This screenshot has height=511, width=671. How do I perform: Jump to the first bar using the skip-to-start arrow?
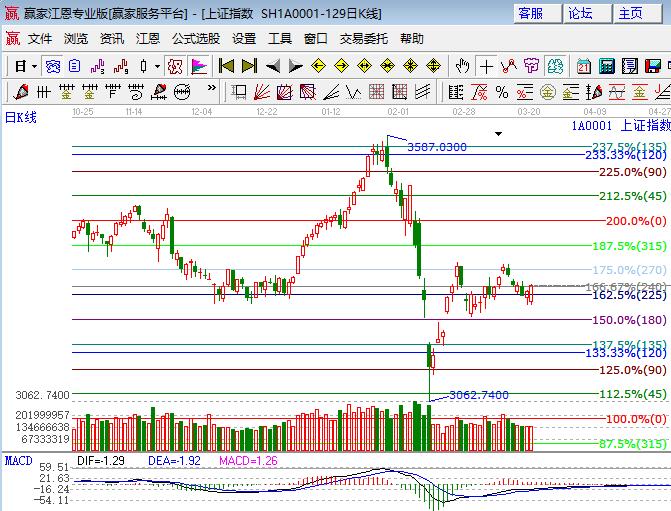227,66
